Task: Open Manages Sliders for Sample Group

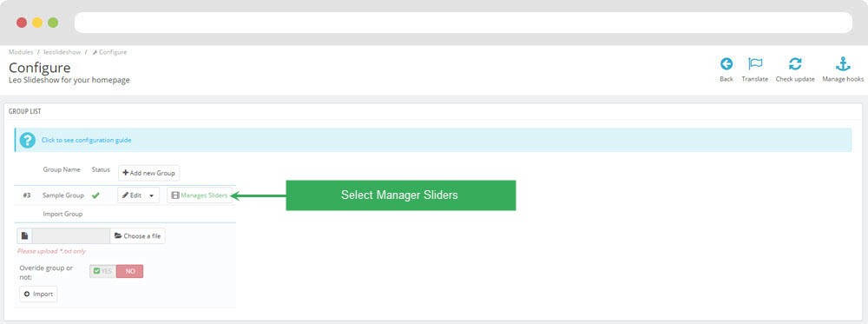Action: pyautogui.click(x=200, y=195)
